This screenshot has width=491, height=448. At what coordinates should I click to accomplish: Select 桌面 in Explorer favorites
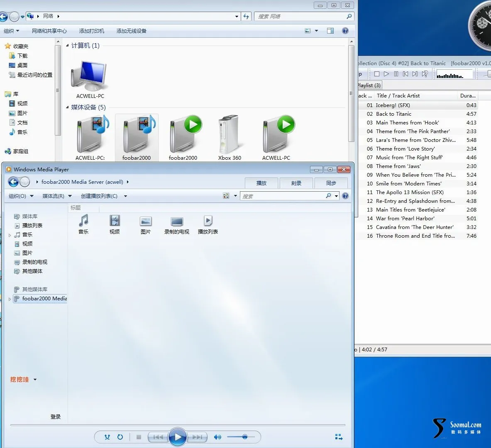pos(19,65)
